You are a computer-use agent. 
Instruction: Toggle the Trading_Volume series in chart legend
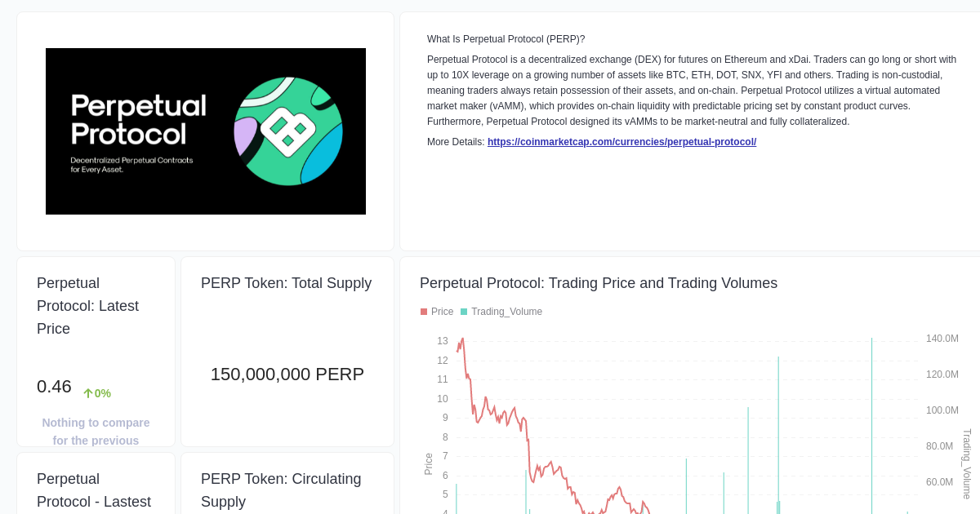(506, 311)
